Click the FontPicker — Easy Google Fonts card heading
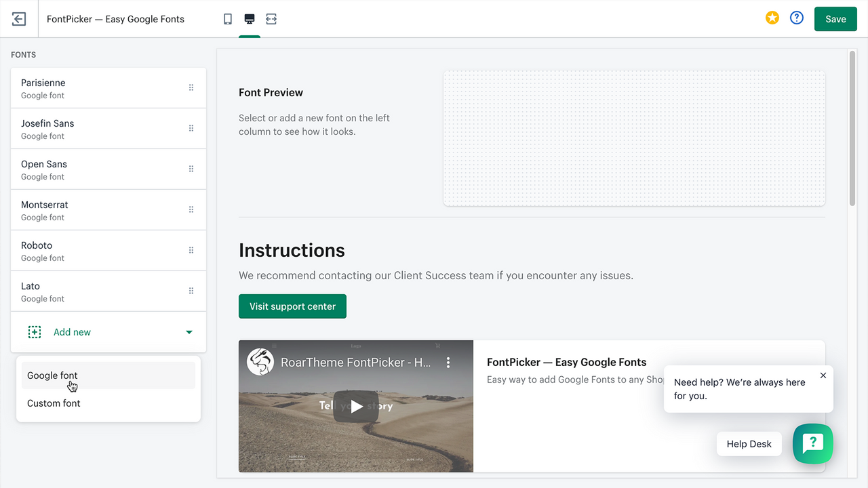 coord(566,362)
